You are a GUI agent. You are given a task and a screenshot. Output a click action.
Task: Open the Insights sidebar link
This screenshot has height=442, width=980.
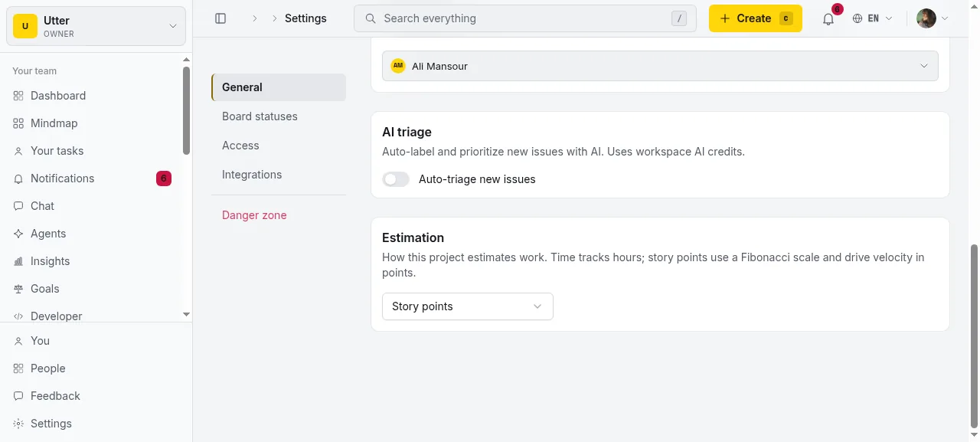click(x=92, y=261)
